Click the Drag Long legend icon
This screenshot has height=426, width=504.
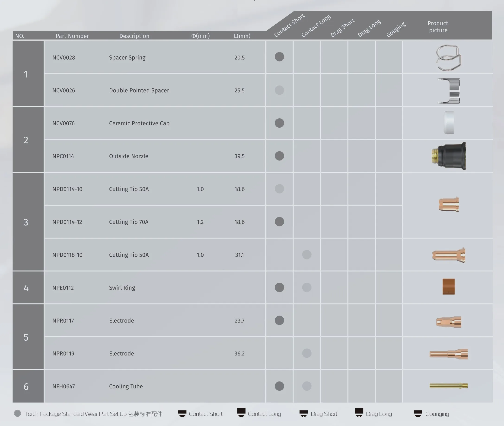pyautogui.click(x=359, y=413)
